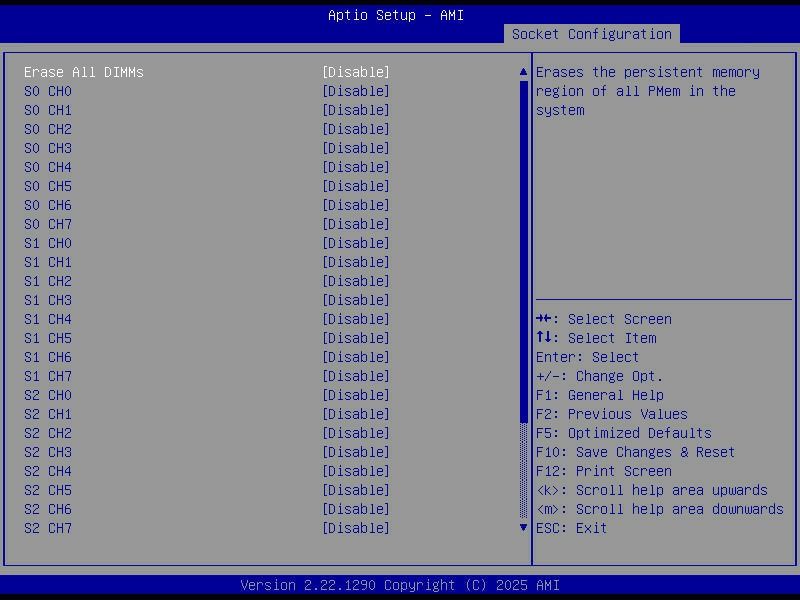Select the S1 CH5 row label
The width and height of the screenshot is (800, 600).
coord(48,338)
